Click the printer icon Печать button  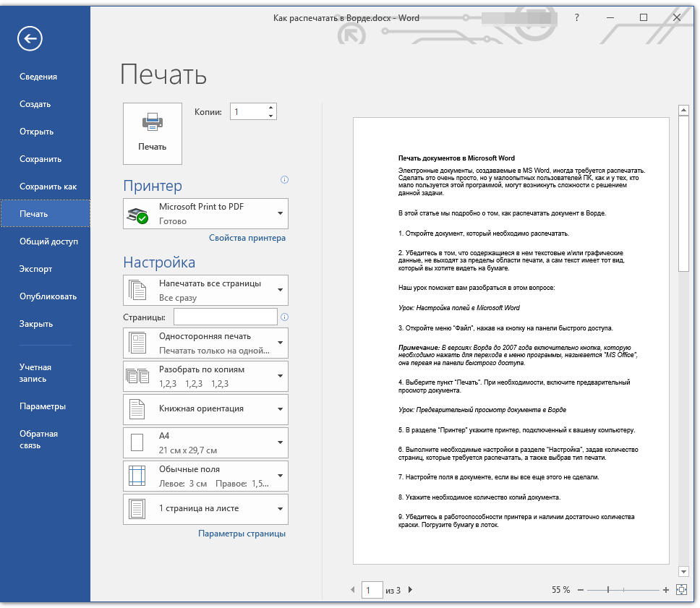(x=153, y=134)
